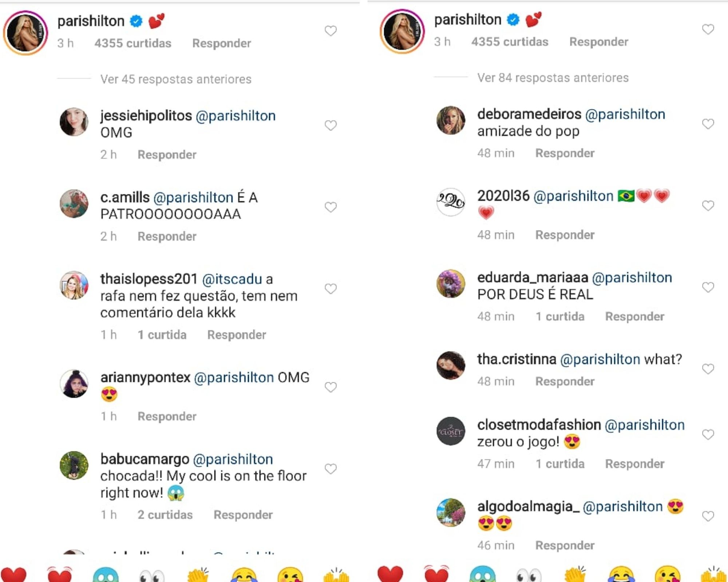This screenshot has height=582, width=728.
Task: Tap heart icon beside closetmodafashion's comment
Action: point(708,434)
